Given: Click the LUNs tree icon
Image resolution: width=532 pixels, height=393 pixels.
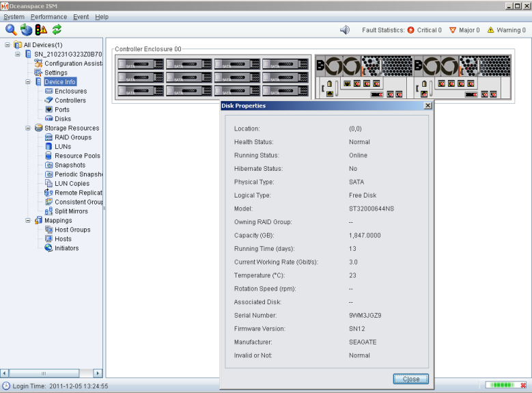Looking at the screenshot, I should (49, 146).
